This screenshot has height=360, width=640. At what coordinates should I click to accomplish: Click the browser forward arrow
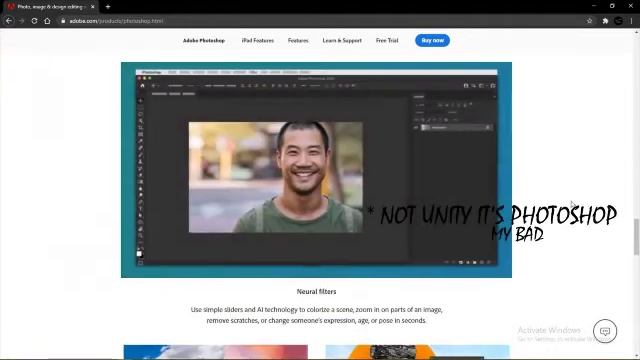pos(22,21)
